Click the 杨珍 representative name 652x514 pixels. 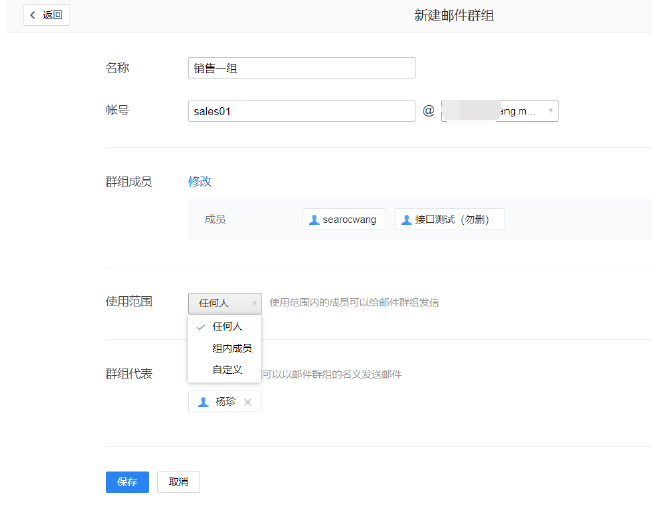[x=226, y=402]
